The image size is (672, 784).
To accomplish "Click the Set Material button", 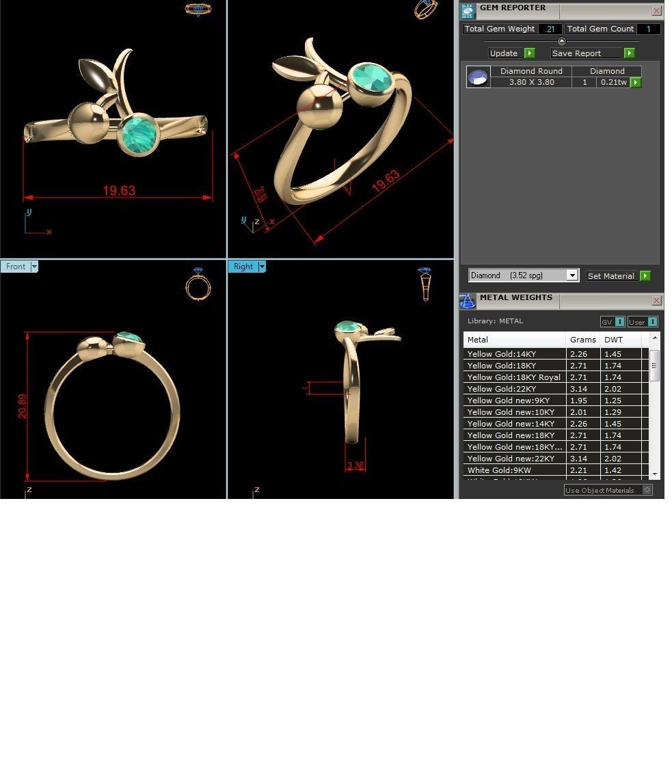I will click(x=613, y=275).
